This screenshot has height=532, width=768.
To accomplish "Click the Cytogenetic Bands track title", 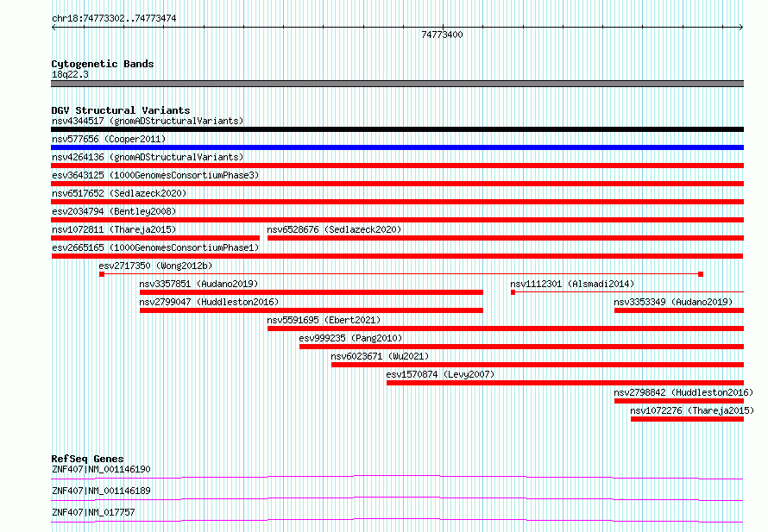I will click(x=103, y=64).
